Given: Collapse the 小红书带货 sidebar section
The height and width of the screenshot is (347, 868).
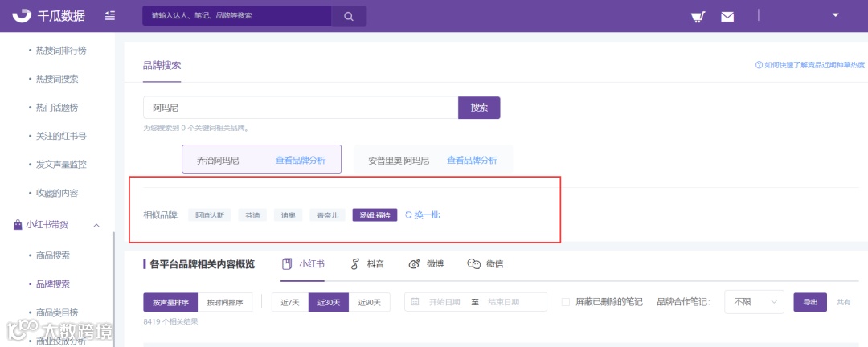Looking at the screenshot, I should 96,225.
